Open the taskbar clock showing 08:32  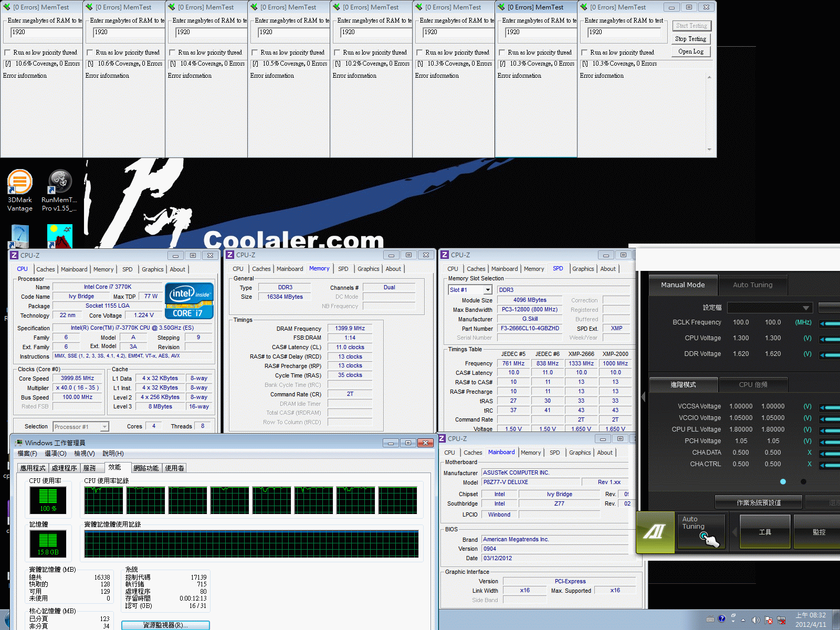point(811,620)
